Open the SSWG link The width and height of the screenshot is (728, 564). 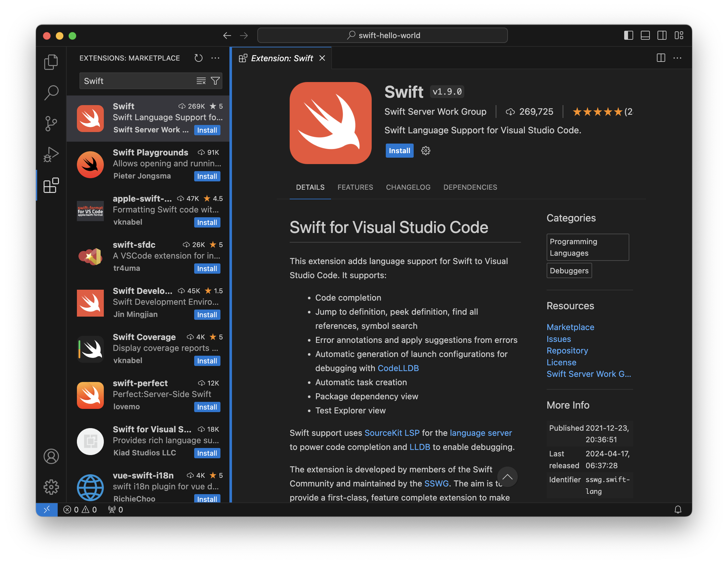pos(436,483)
